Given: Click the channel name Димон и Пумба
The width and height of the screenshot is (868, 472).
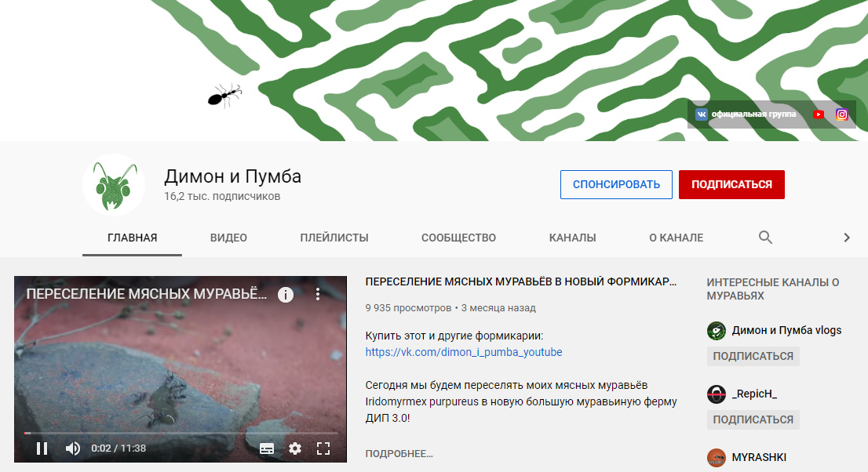Looking at the screenshot, I should pos(232,176).
